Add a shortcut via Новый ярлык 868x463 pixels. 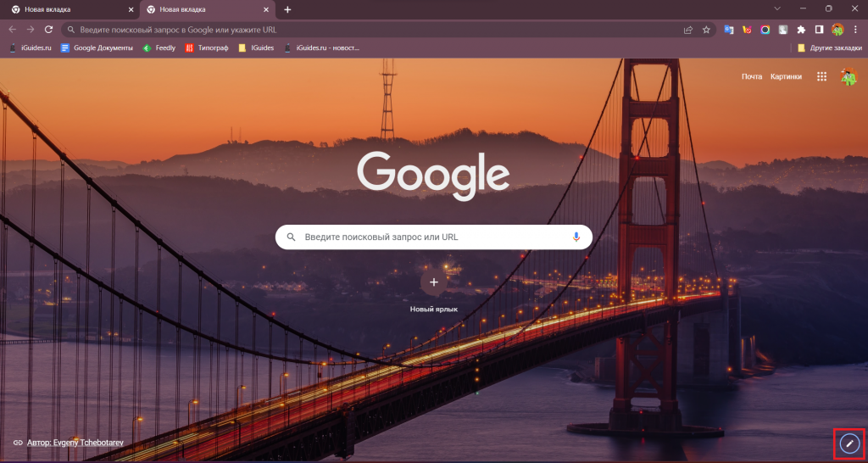tap(434, 282)
